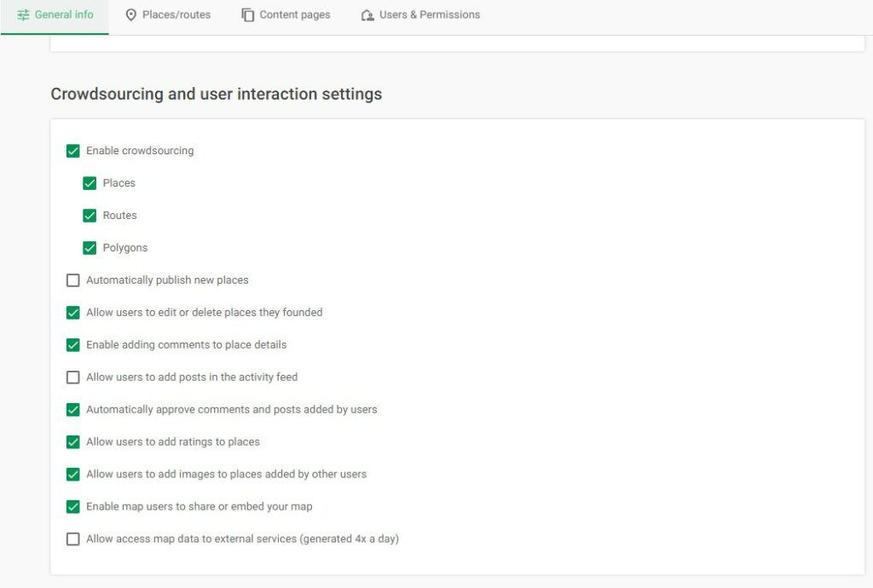
Task: Uncheck box for adding ratings to places
Action: point(73,441)
